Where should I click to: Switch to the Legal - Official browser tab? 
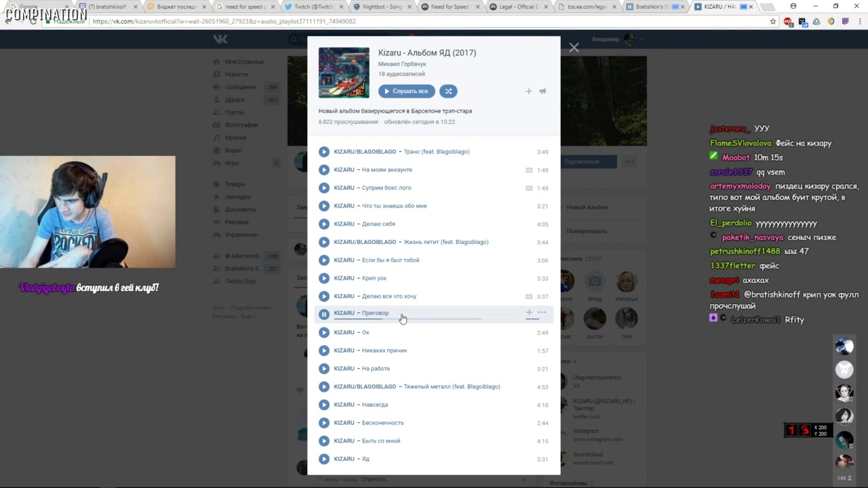click(519, 7)
